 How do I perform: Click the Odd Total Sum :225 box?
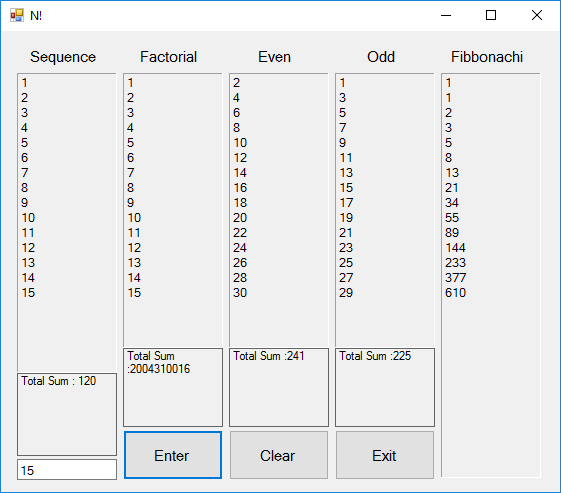[385, 387]
